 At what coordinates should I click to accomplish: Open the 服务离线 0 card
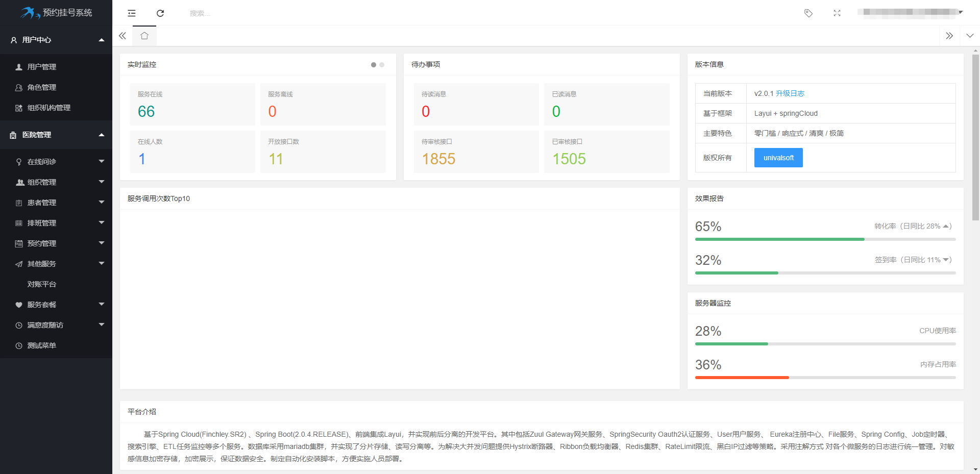323,104
